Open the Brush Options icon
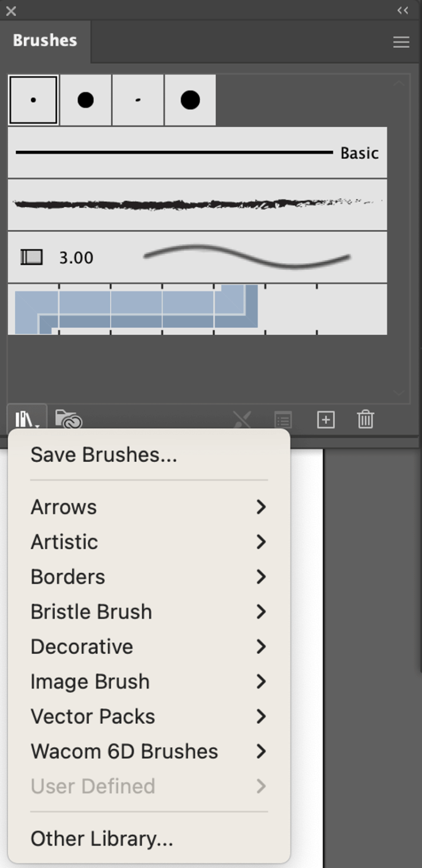The height and width of the screenshot is (868, 422). click(x=282, y=419)
